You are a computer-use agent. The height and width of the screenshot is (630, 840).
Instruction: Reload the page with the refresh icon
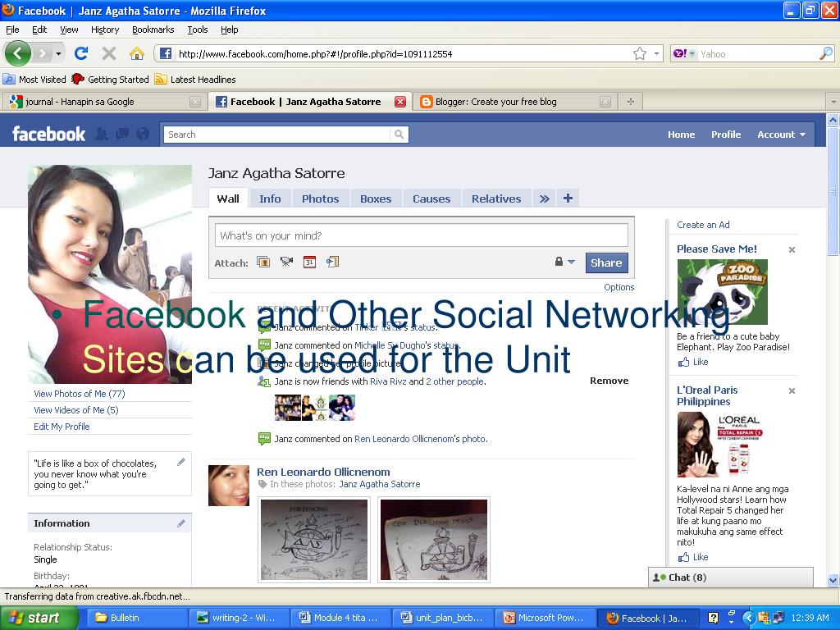tap(81, 53)
